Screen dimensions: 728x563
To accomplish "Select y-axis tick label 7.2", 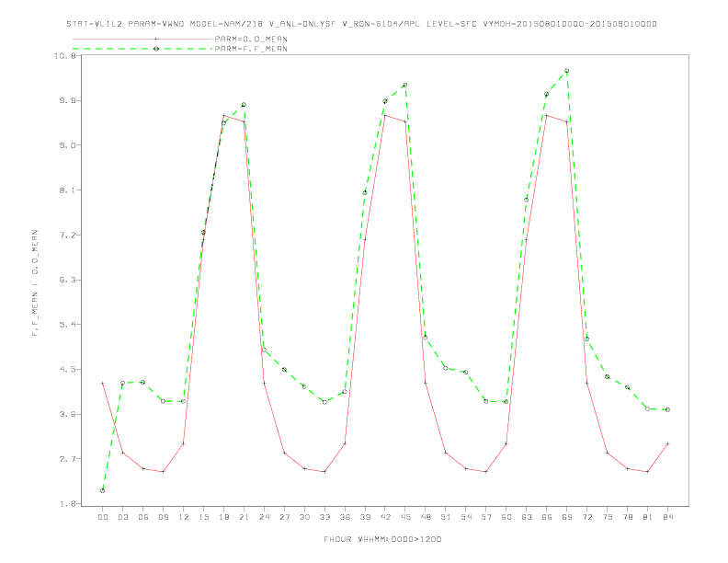I will point(68,236).
